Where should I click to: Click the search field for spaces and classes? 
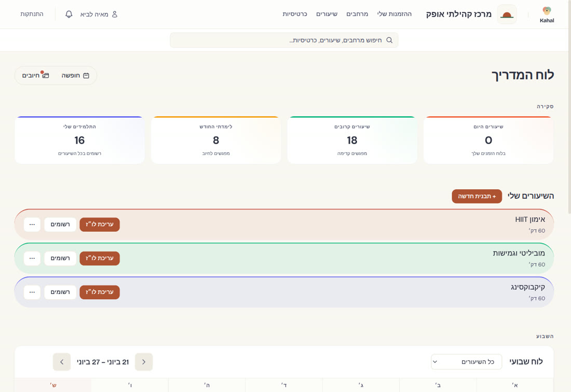[284, 40]
